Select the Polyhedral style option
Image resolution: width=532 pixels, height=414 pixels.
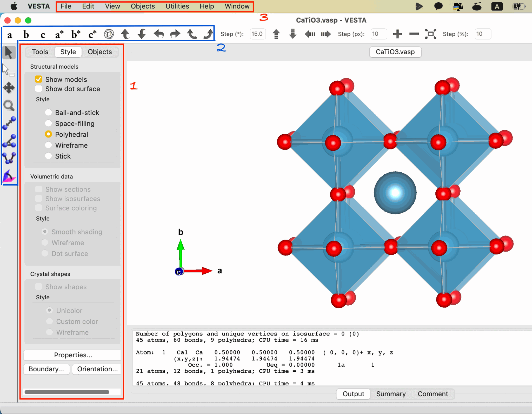48,134
